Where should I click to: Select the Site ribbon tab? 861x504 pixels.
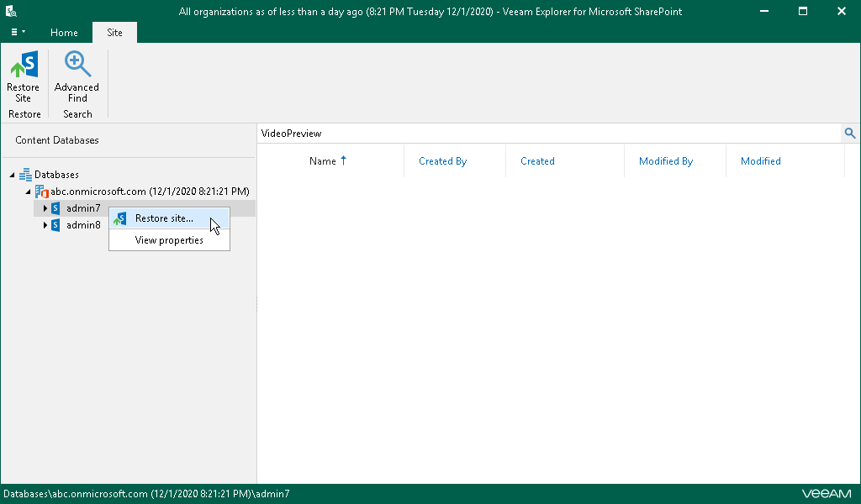coord(114,33)
